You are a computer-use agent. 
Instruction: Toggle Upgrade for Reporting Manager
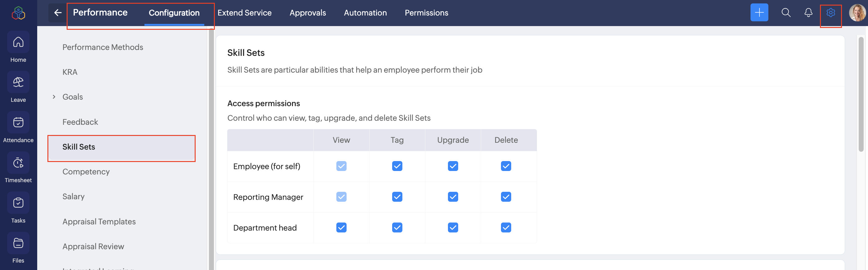[x=453, y=197]
